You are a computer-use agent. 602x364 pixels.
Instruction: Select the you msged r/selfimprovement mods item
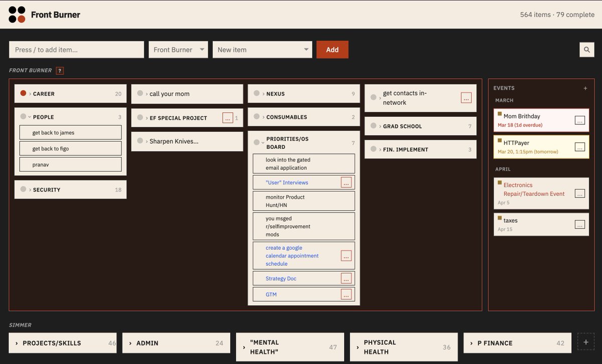[x=304, y=226]
